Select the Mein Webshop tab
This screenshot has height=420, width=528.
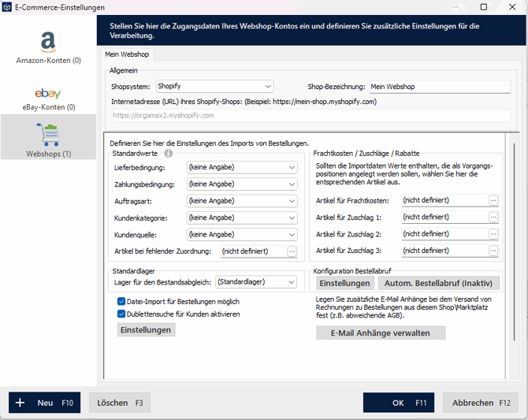pos(127,55)
